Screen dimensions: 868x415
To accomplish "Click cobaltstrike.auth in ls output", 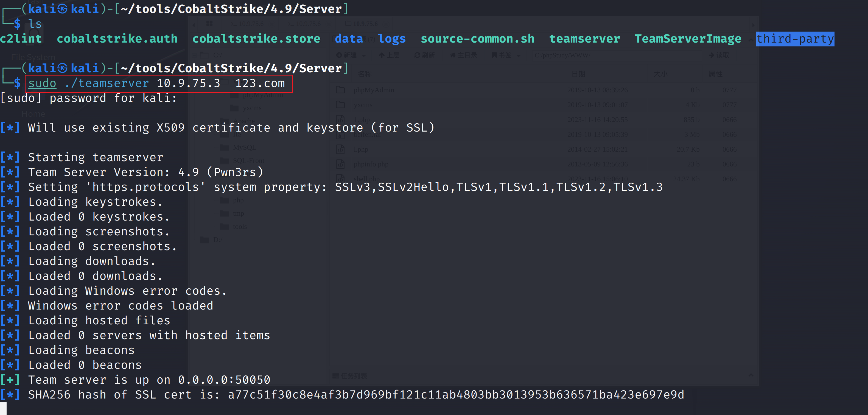I will pos(117,38).
